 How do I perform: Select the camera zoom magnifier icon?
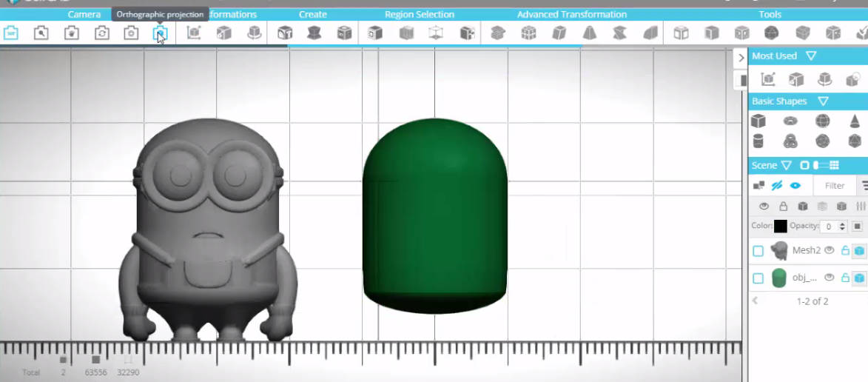(x=41, y=33)
